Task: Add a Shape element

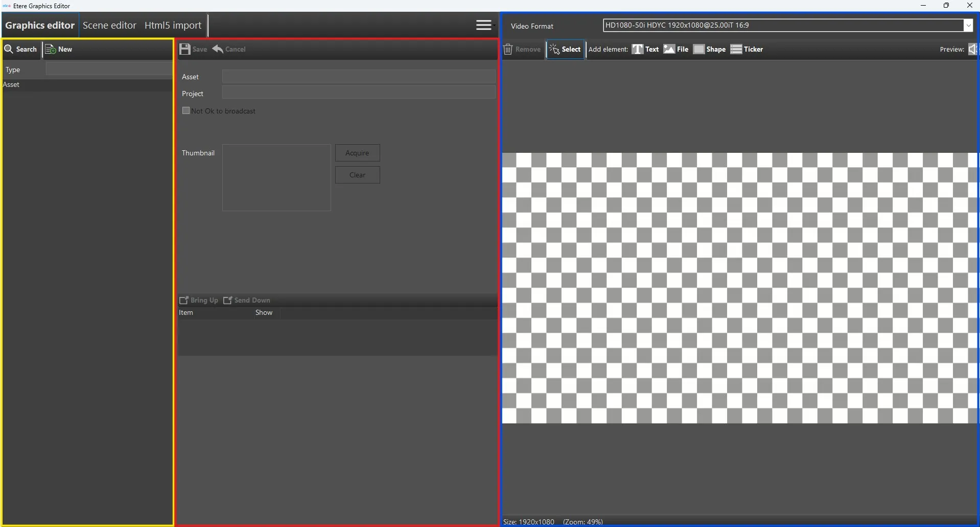Action: pos(709,49)
